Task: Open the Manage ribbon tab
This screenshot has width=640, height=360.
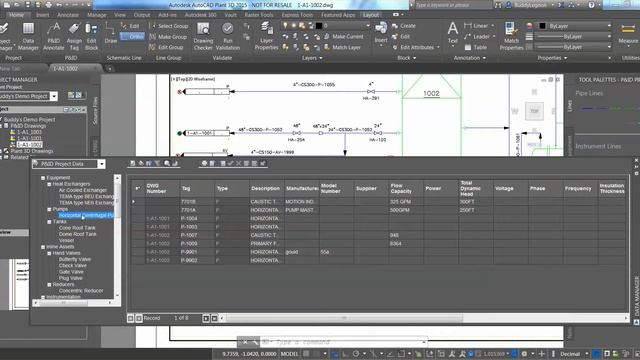Action: 97,15
